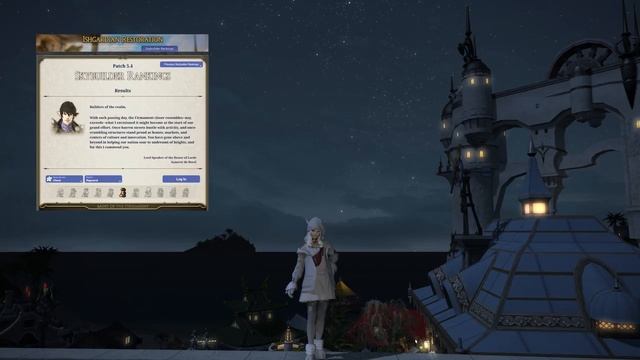Screen dimensions: 640x360
Task: Select the Botanist class icon
Action: point(173,192)
